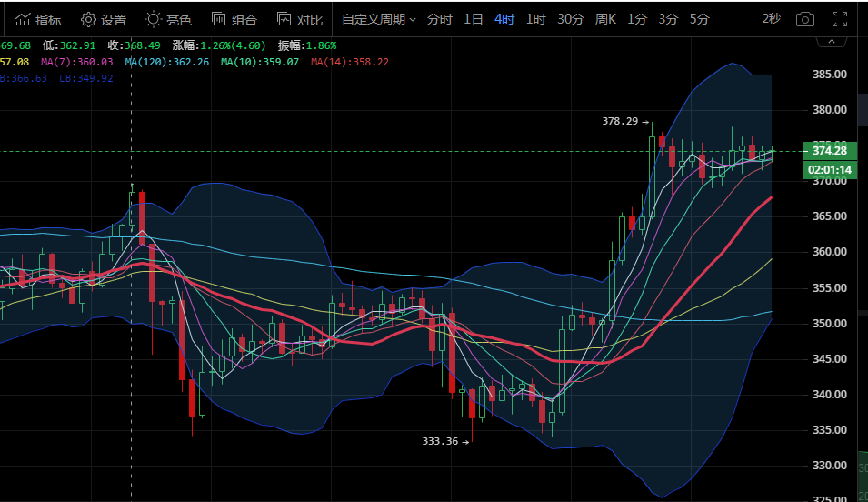The height and width of the screenshot is (502, 868).
Task: Select the 4时 four-hour period
Action: click(x=504, y=19)
